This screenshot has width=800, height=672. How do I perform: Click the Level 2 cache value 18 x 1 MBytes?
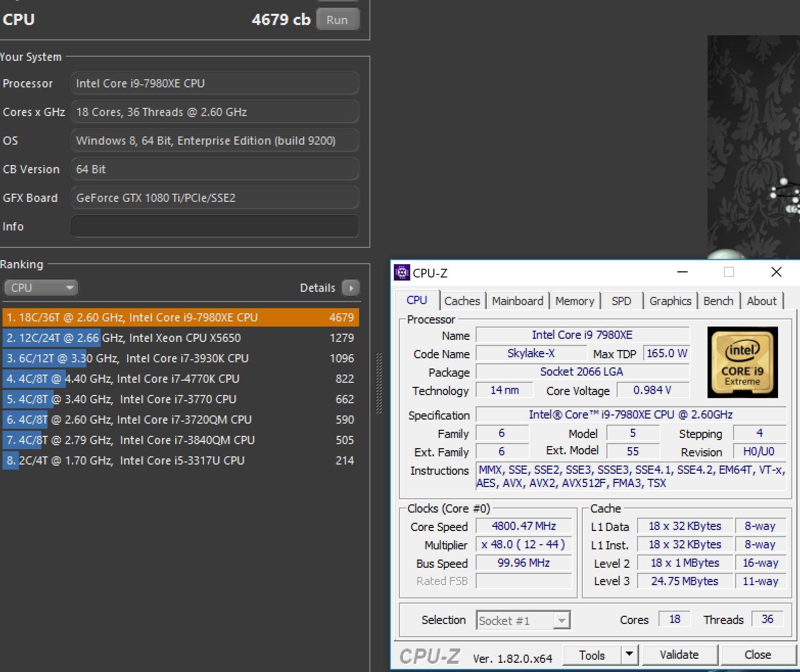click(685, 563)
